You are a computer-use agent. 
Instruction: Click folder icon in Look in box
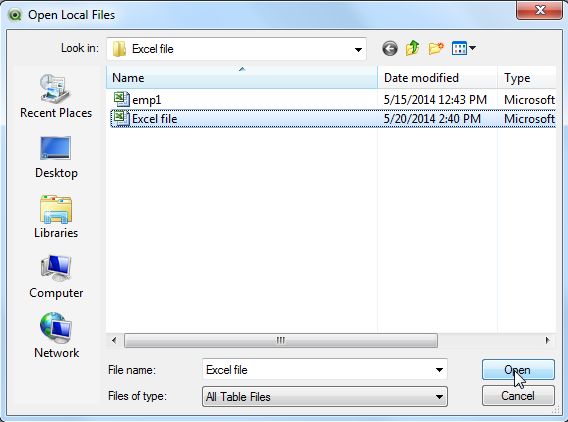(119, 49)
